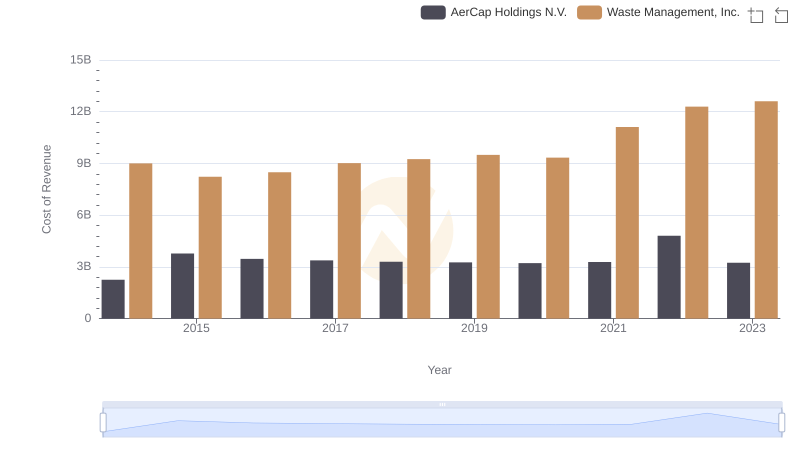Click the 9B y-axis label
The image size is (800, 461).
84,163
